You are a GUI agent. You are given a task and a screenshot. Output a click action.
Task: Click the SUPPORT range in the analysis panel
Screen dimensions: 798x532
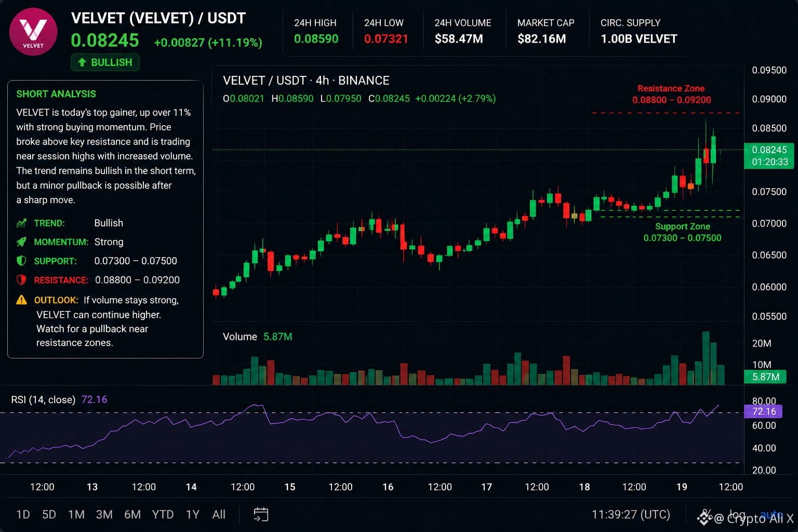(136, 261)
